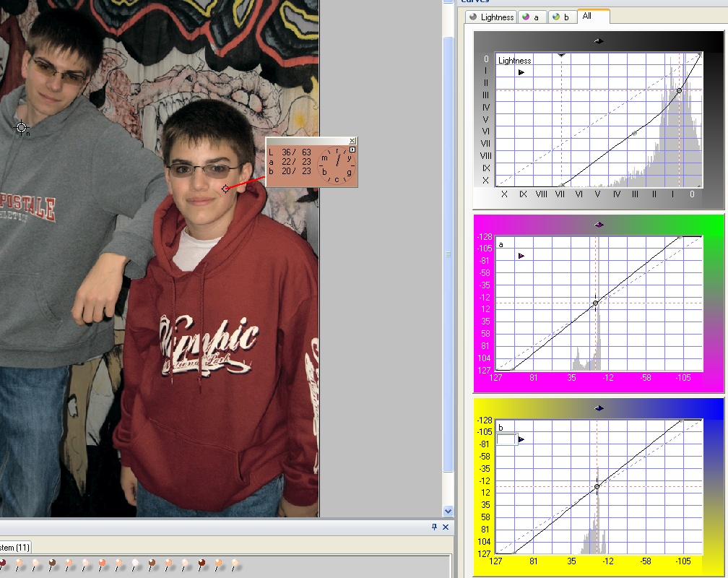Click the arrow button inside Lightness curve
This screenshot has height=578, width=728.
pos(521,72)
